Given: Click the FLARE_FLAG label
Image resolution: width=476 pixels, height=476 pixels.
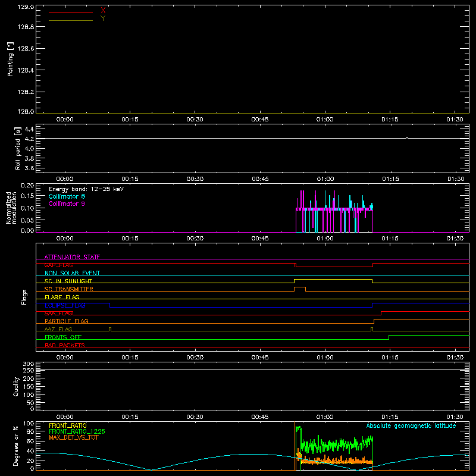Looking at the screenshot, I should pos(62,297).
